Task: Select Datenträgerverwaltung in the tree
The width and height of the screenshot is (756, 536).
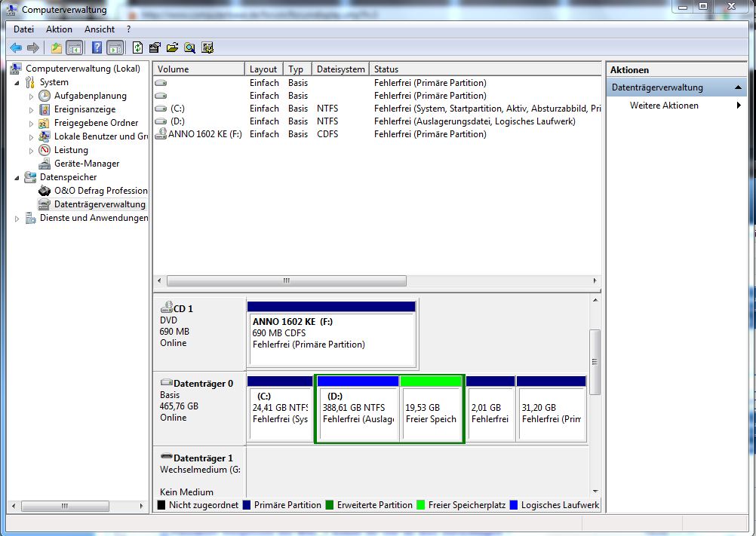Action: point(100,204)
